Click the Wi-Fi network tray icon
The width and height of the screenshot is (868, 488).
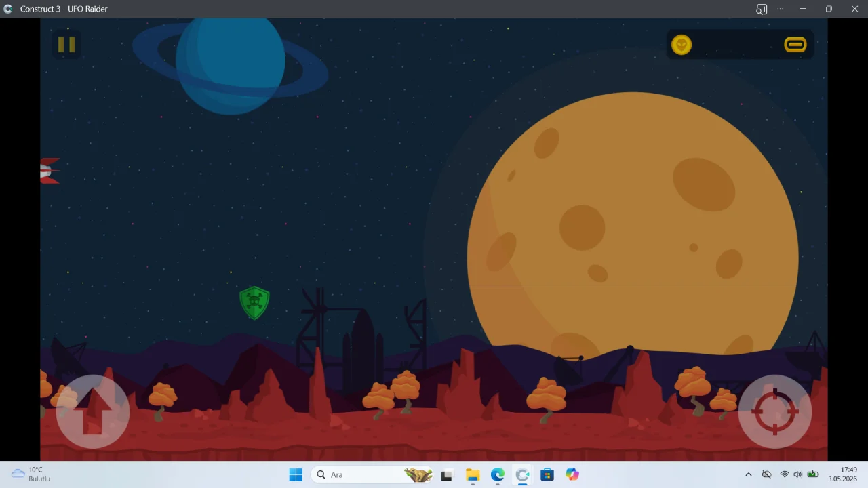[x=785, y=474]
